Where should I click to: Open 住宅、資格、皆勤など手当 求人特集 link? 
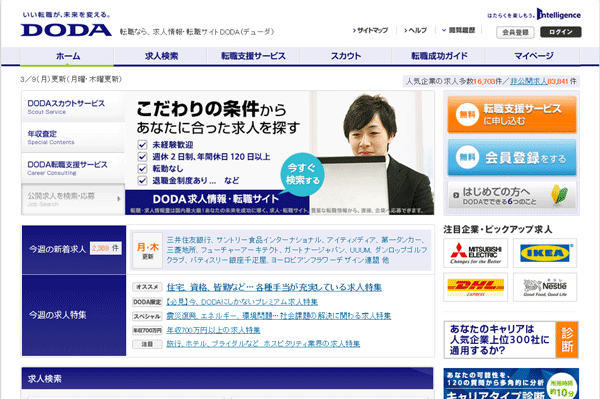(274, 287)
